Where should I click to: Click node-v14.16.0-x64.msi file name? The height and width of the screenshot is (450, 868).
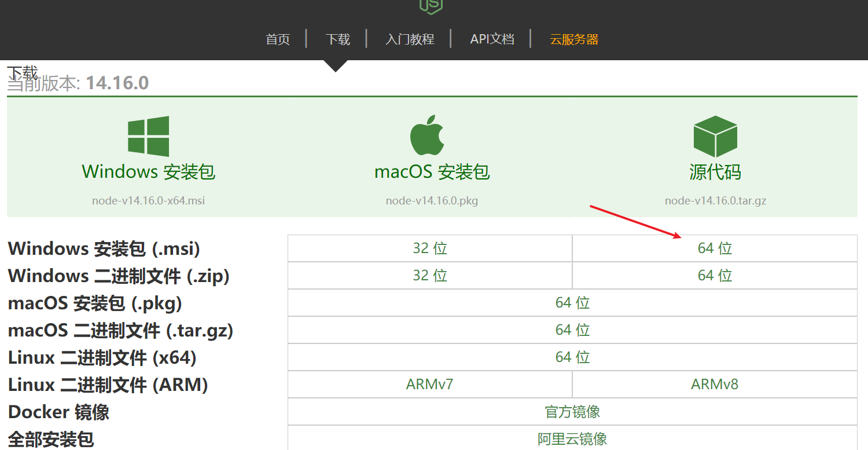pos(149,201)
